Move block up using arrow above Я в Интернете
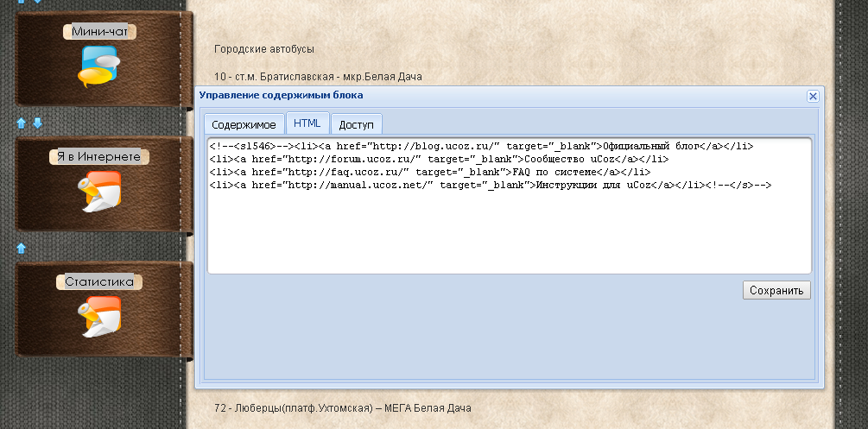Image resolution: width=868 pixels, height=429 pixels. [x=22, y=123]
